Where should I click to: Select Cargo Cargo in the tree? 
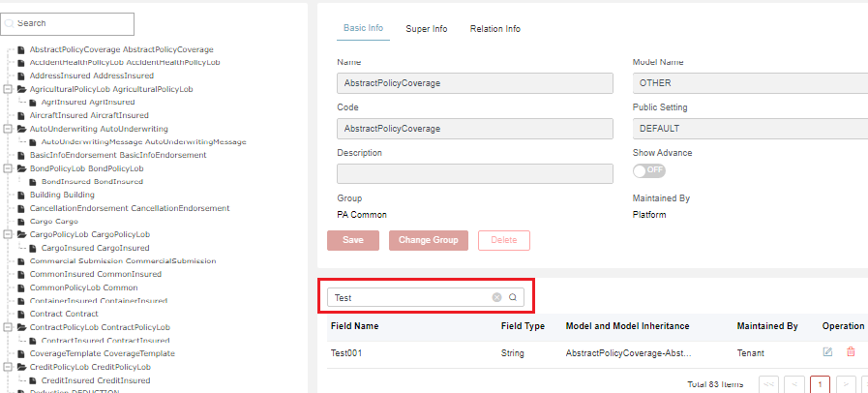(53, 222)
